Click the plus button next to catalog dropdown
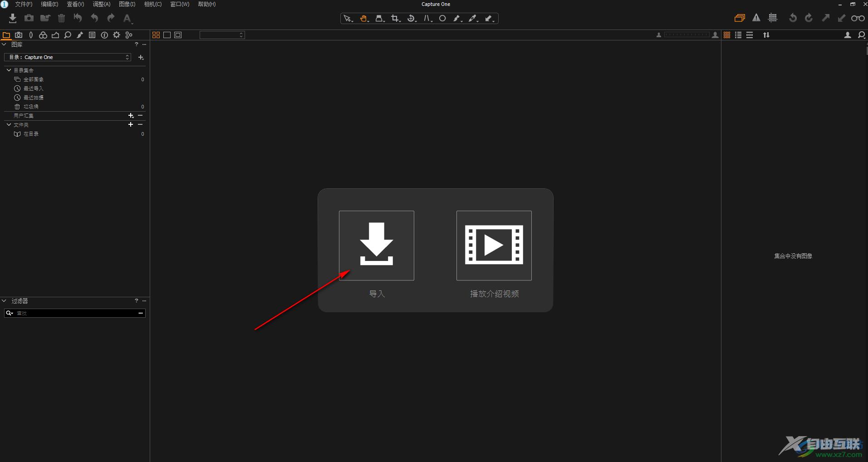Viewport: 868px width, 462px height. [x=141, y=57]
